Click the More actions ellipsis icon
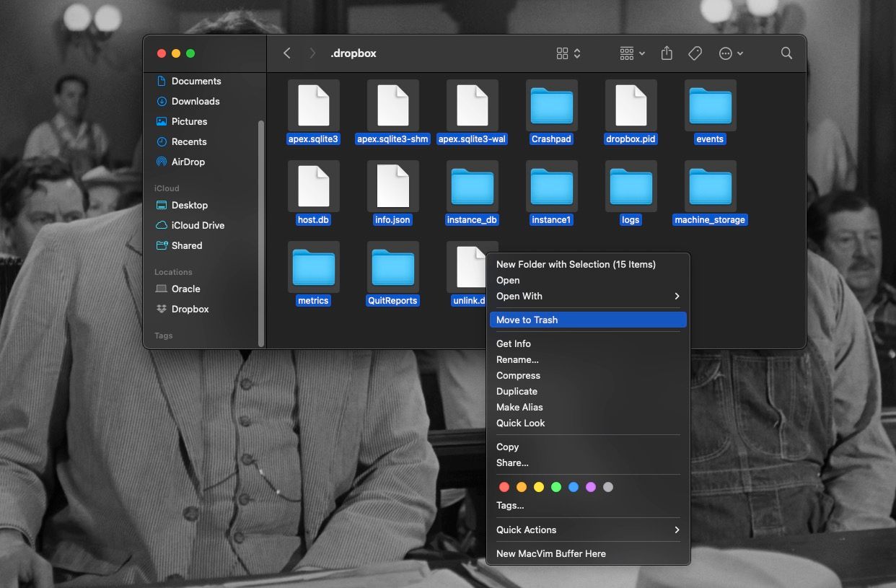The image size is (896, 588). 726,53
